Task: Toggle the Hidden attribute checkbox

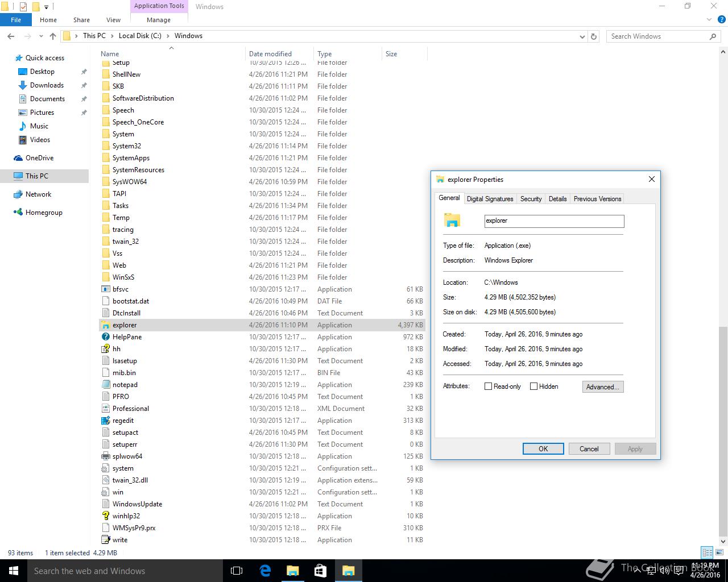Action: (533, 386)
